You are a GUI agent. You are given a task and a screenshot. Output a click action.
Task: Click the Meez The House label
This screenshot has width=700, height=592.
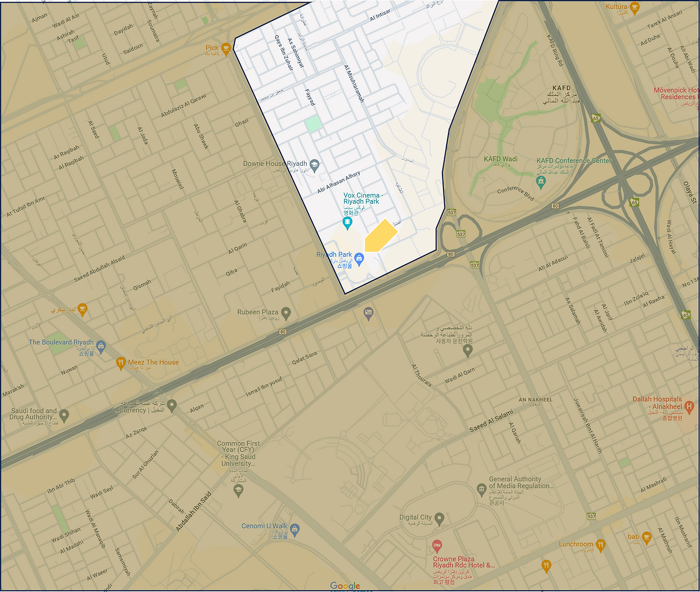pos(153,362)
